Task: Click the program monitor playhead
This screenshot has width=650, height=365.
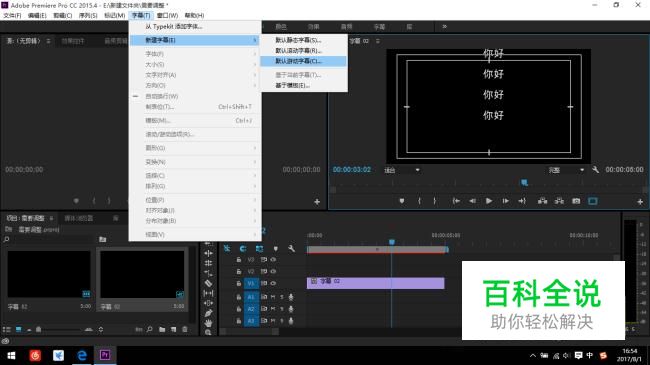Action: tap(524, 182)
